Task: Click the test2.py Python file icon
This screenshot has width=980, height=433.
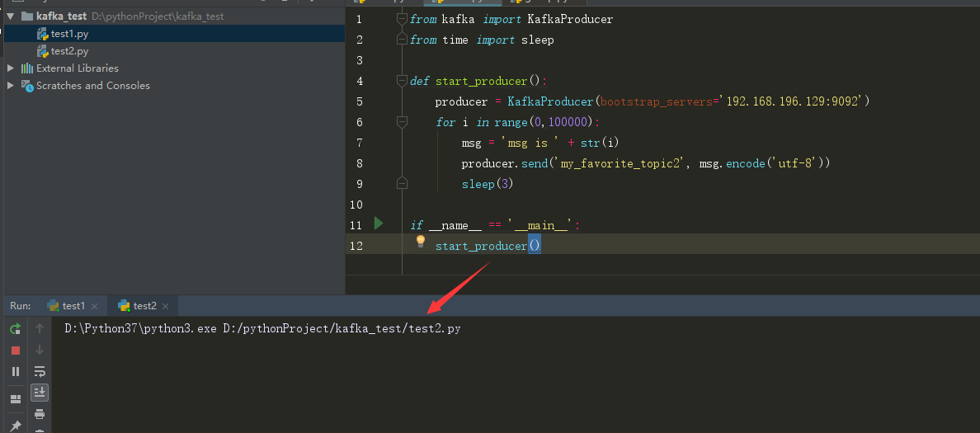Action: [43, 51]
